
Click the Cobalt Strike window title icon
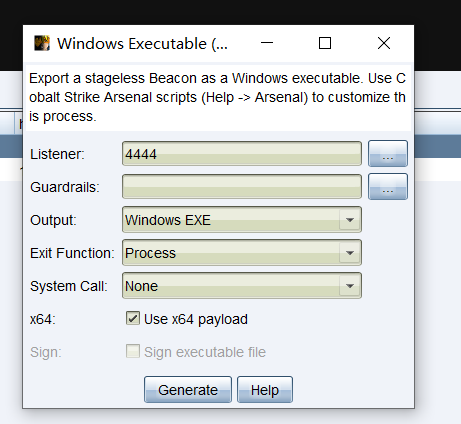pos(42,43)
